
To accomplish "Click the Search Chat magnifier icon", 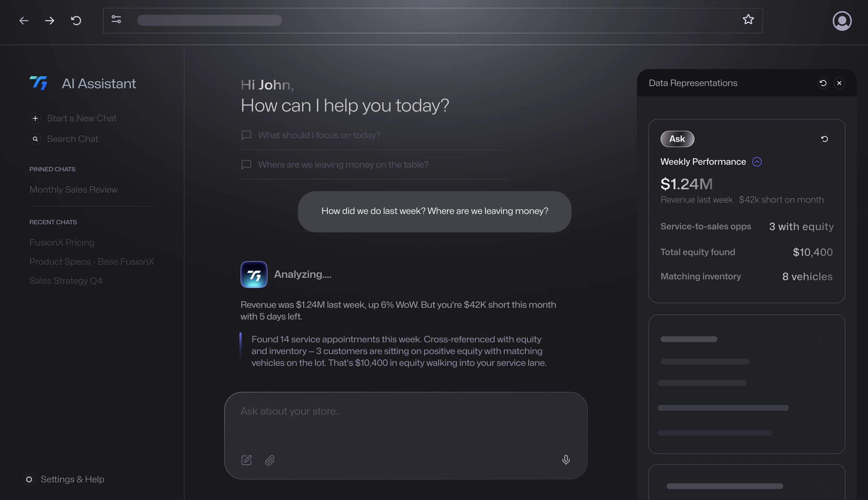I will click(35, 139).
